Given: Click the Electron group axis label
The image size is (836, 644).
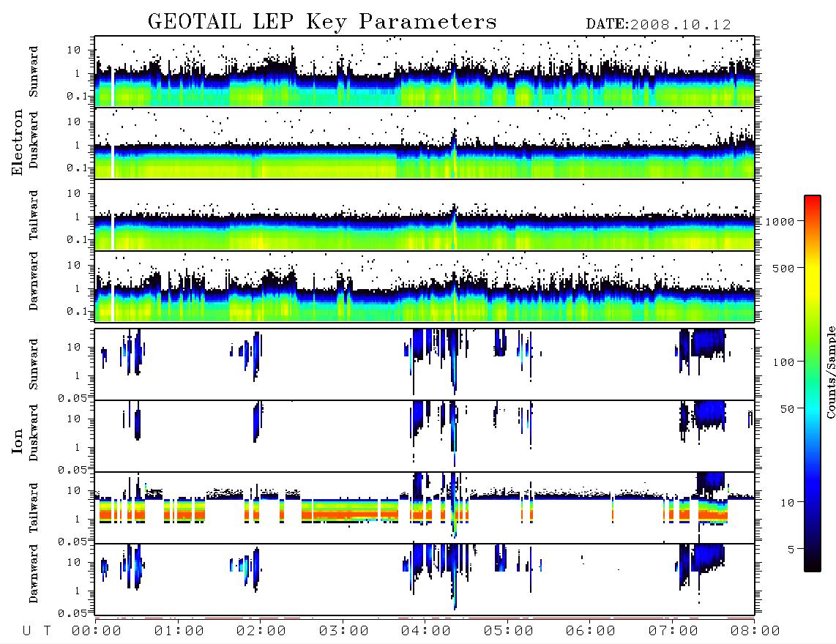Looking at the screenshot, I should 18,142.
